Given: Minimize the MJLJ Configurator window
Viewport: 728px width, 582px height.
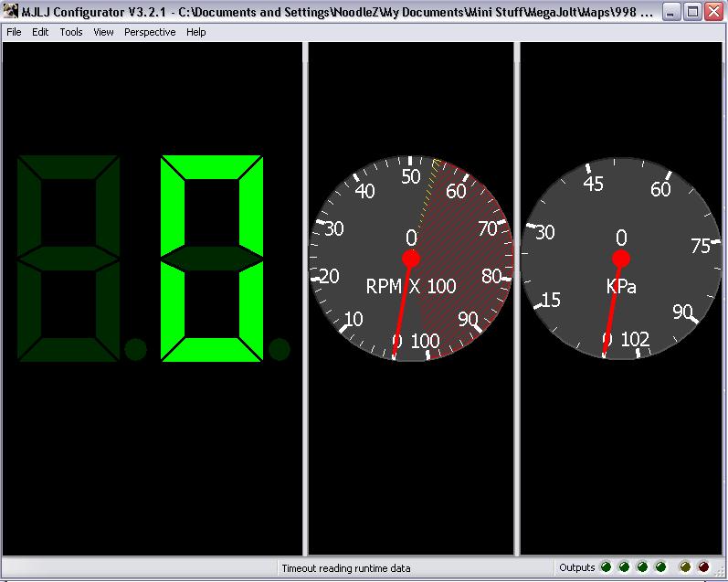Looking at the screenshot, I should pyautogui.click(x=670, y=12).
